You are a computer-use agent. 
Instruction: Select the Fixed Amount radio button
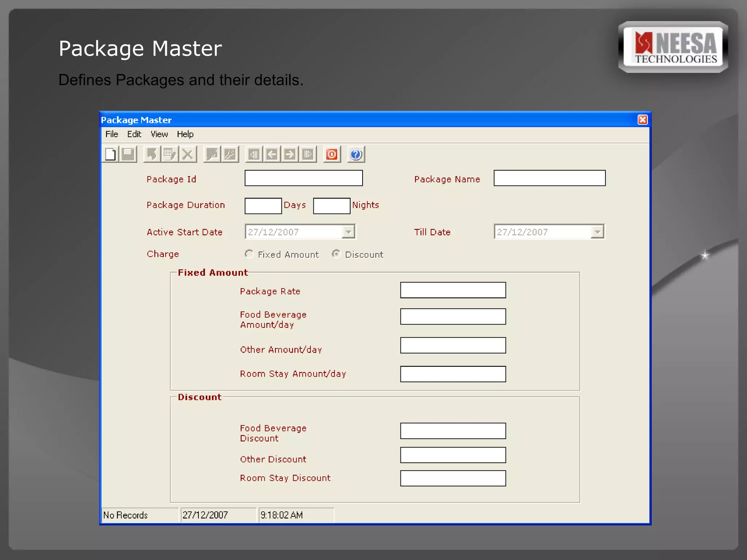coord(249,254)
